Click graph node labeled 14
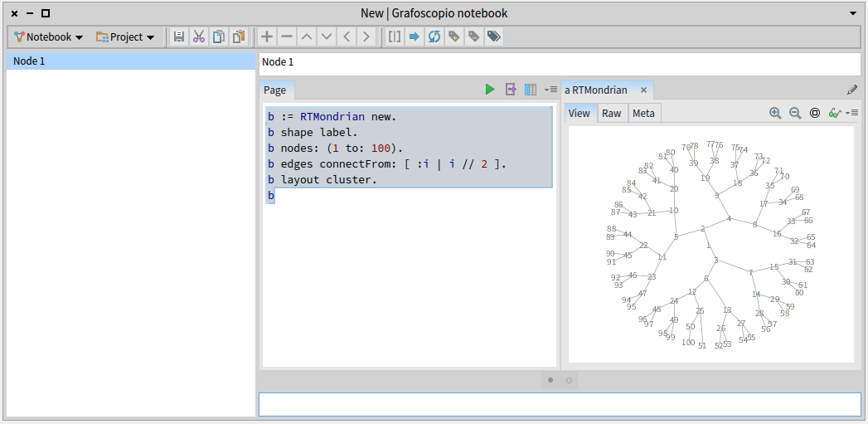This screenshot has height=424, width=868. (x=756, y=295)
